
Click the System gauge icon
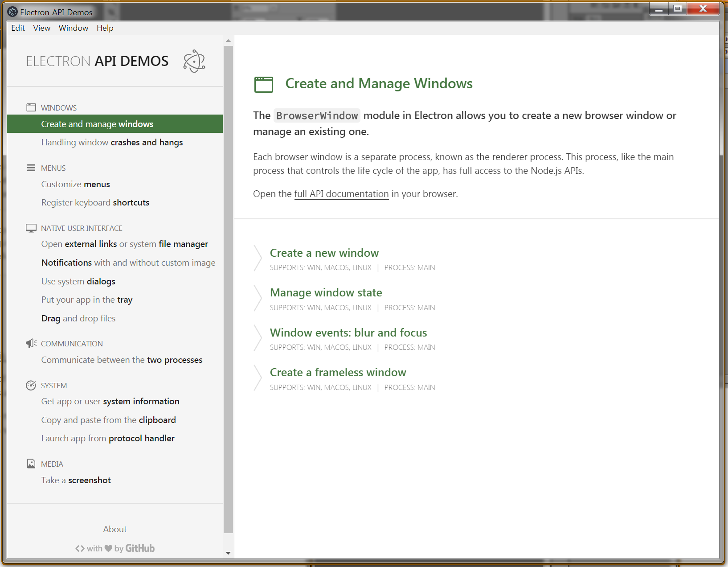click(x=31, y=386)
